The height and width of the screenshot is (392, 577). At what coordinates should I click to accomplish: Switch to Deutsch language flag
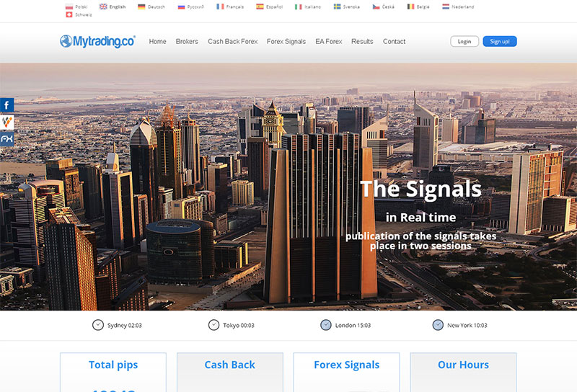(x=141, y=6)
